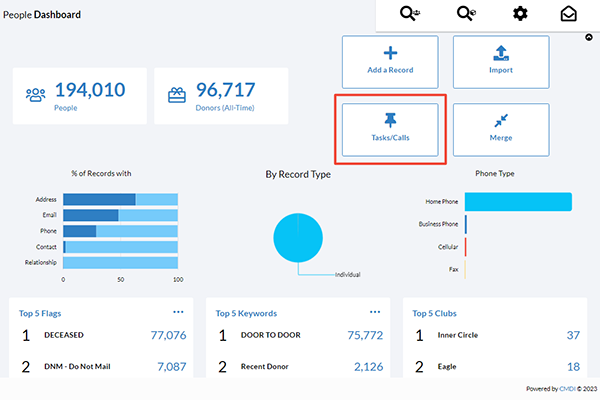This screenshot has height=400, width=600.
Task: Collapse the header using the up-arrow circle
Action: pos(589,37)
